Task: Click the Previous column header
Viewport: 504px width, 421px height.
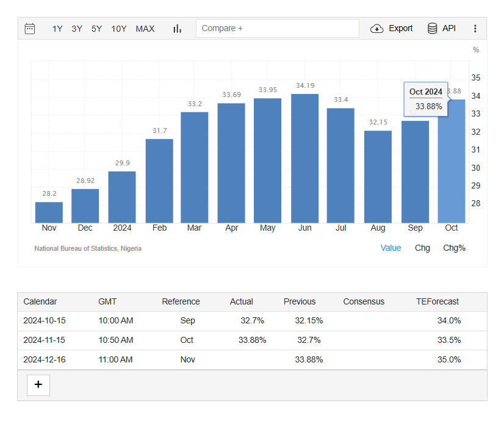Action: pyautogui.click(x=300, y=301)
